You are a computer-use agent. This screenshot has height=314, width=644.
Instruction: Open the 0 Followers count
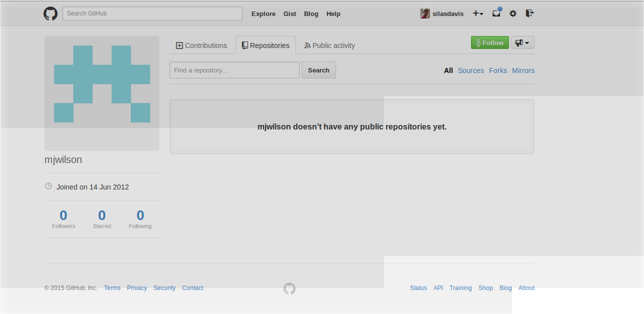click(63, 219)
